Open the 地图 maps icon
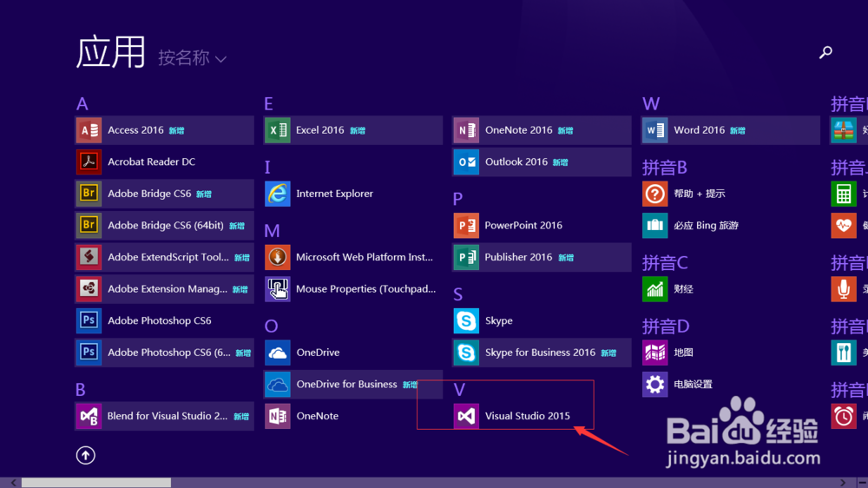The height and width of the screenshot is (488, 868). (654, 353)
